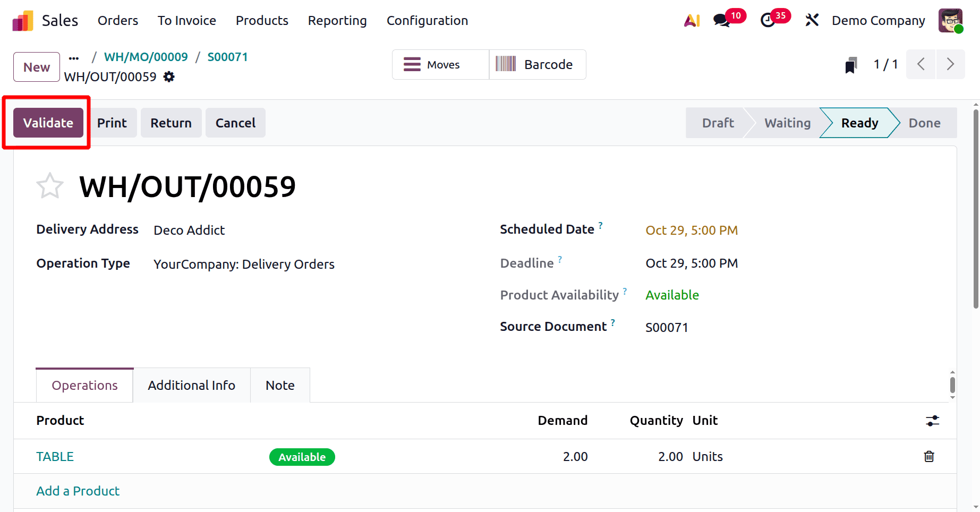
Task: Expand the breadcrumb ellipsis menu
Action: click(x=73, y=57)
